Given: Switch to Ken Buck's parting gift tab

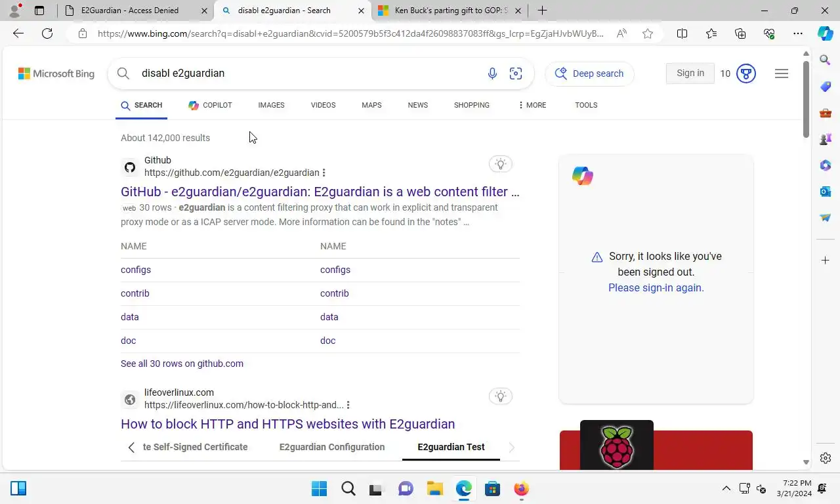Looking at the screenshot, I should (450, 10).
